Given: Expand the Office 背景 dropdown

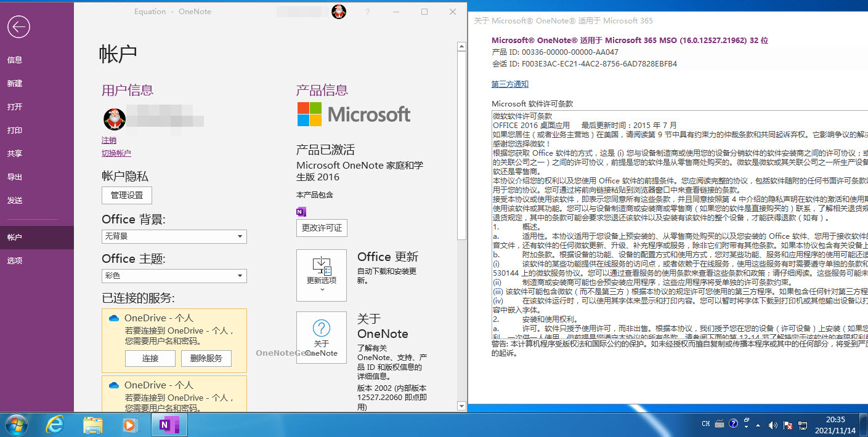Looking at the screenshot, I should 174,236.
